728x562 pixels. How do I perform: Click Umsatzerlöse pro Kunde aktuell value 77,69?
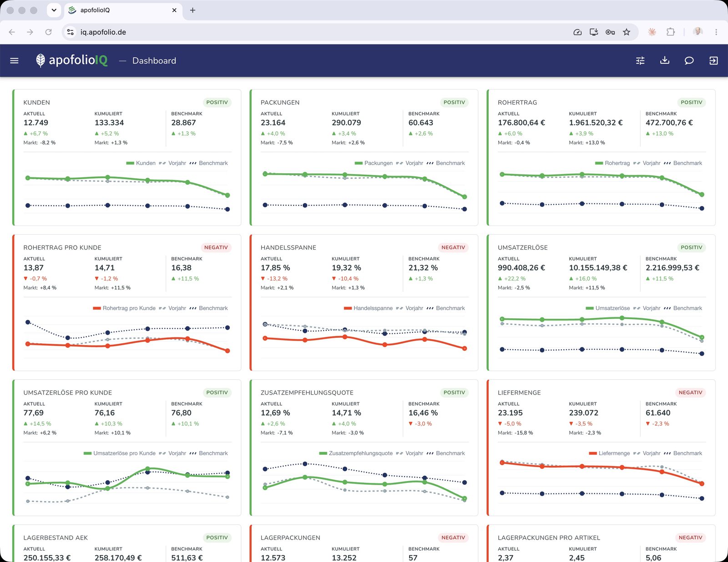[x=34, y=413]
